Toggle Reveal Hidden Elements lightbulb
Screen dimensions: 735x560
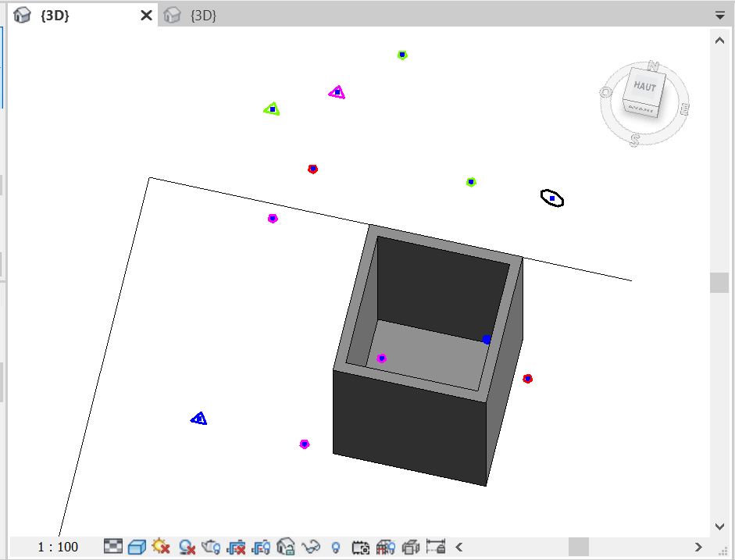[336, 547]
